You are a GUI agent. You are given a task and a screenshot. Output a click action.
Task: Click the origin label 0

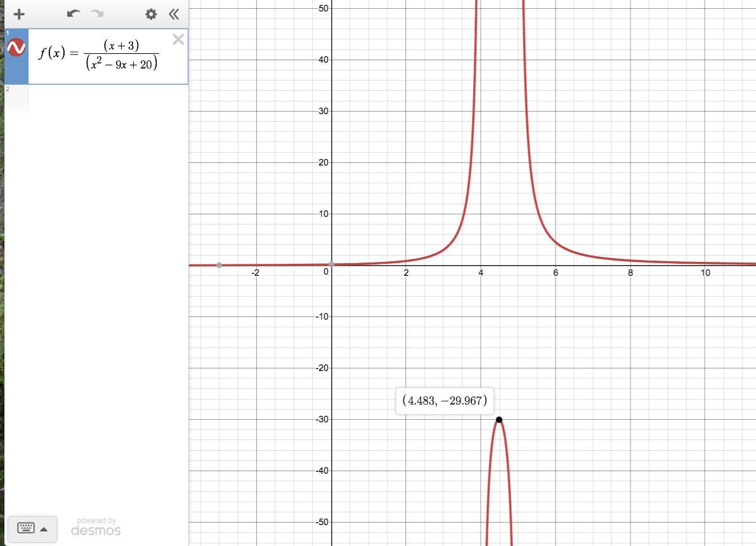point(326,272)
